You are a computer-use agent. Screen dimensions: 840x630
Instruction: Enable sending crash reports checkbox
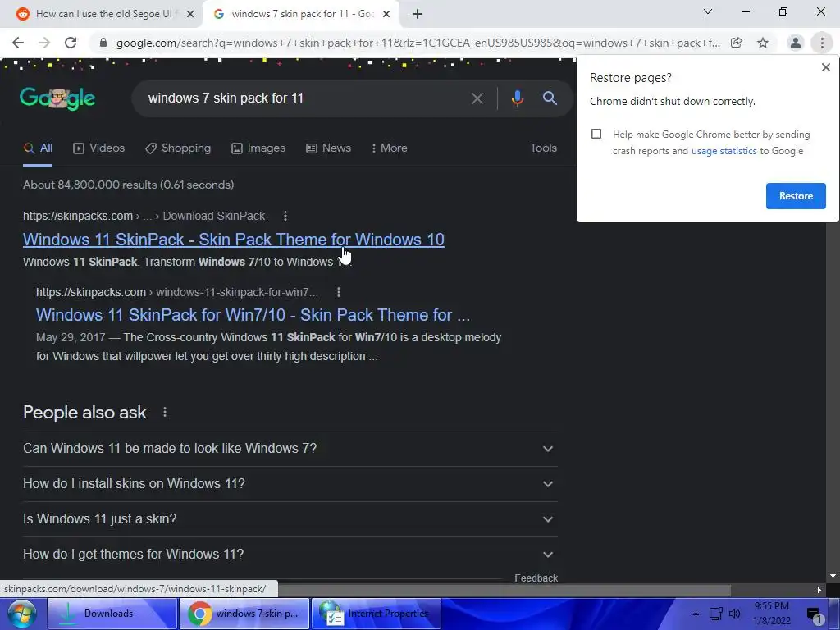coord(596,134)
